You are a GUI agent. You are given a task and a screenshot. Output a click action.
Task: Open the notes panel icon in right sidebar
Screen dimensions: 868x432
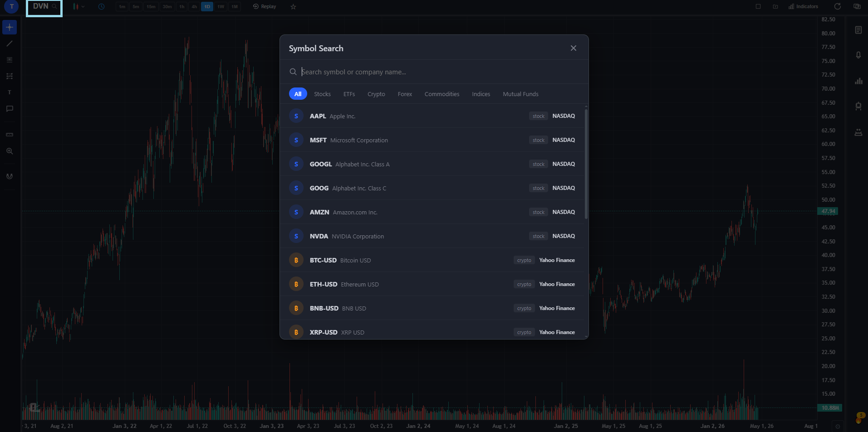(858, 30)
